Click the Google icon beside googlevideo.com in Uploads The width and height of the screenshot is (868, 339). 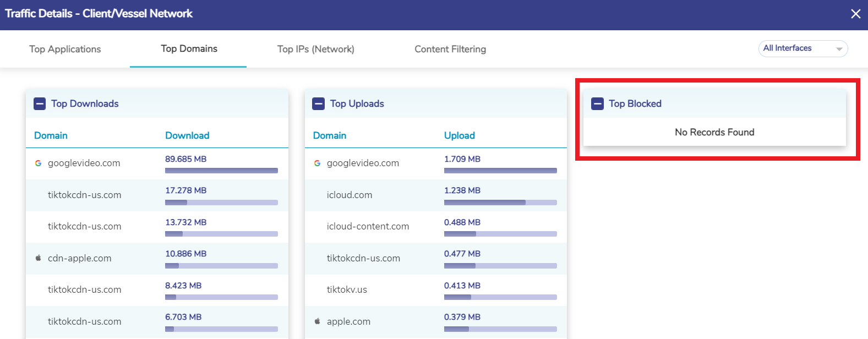317,163
